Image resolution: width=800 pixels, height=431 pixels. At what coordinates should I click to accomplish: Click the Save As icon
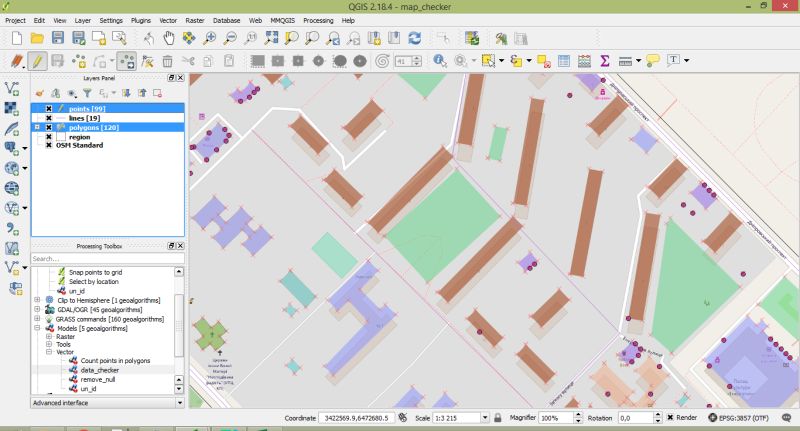(79, 38)
